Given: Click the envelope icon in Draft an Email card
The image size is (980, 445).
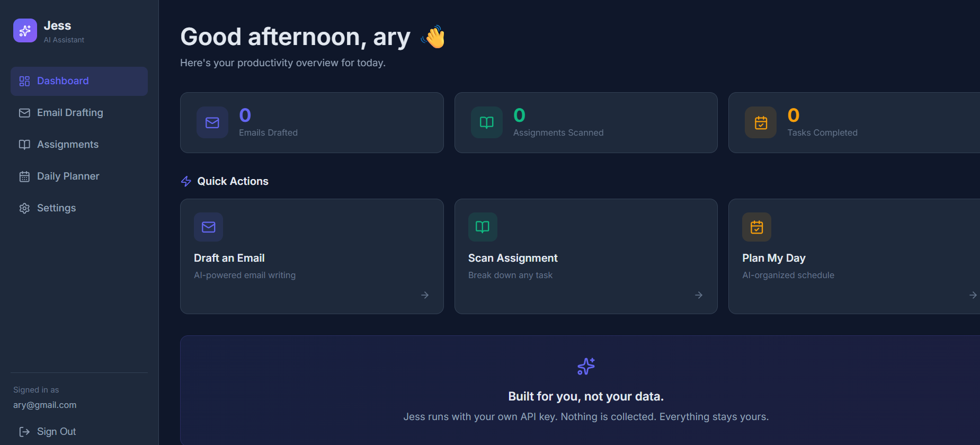Looking at the screenshot, I should coord(208,227).
